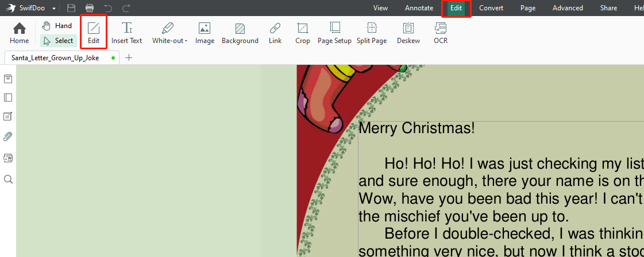Open the Advanced menu tab

click(568, 8)
